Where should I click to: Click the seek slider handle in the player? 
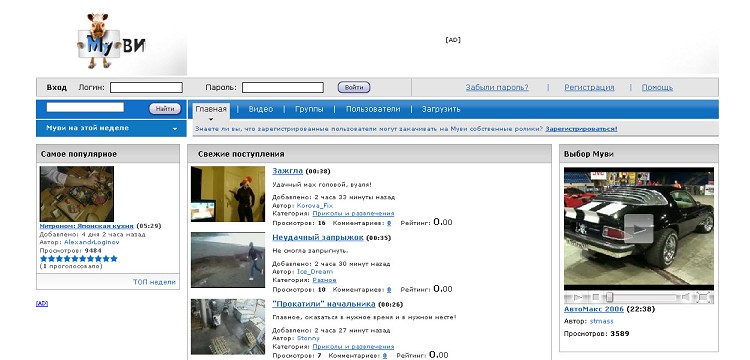click(x=609, y=297)
